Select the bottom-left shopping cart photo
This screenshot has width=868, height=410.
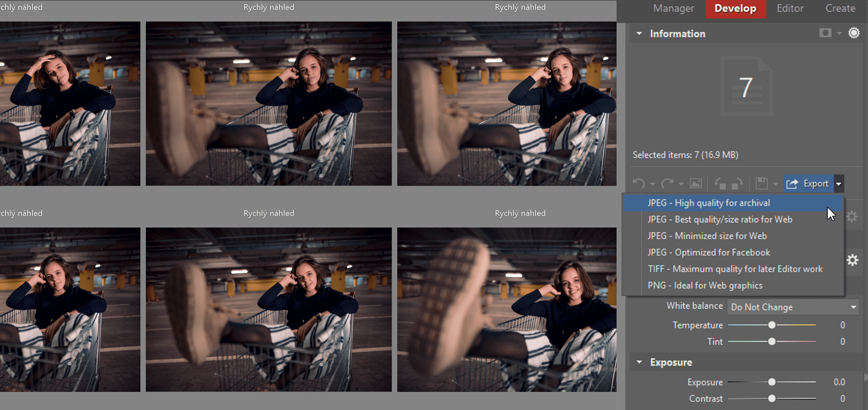[x=70, y=310]
